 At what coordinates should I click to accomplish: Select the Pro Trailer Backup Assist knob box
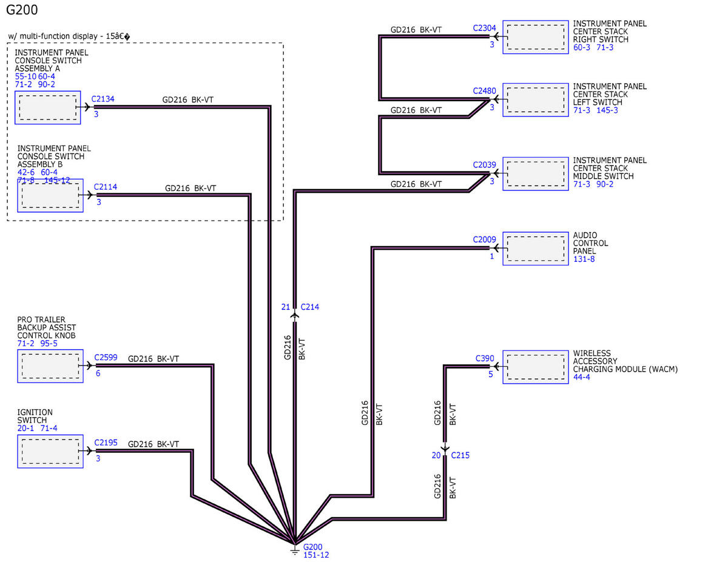click(x=50, y=366)
